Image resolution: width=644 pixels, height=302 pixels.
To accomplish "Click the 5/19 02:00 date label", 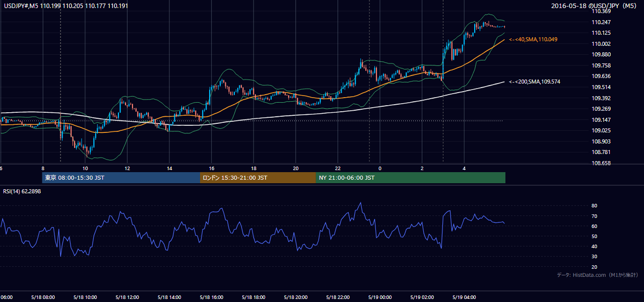I will click(422, 297).
